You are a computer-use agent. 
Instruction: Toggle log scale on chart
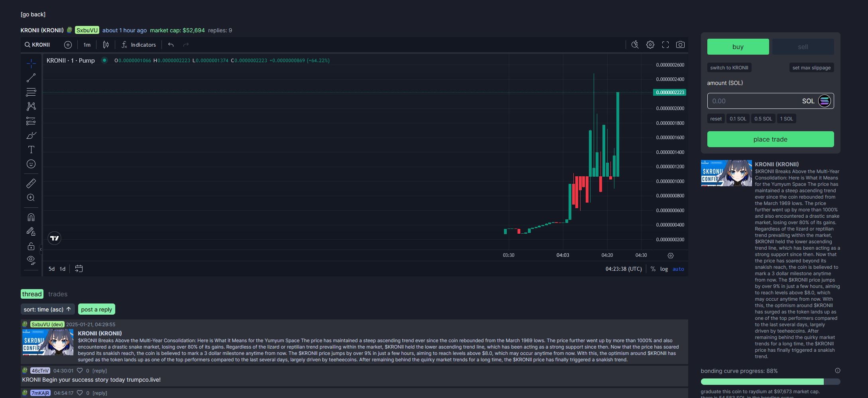point(664,269)
